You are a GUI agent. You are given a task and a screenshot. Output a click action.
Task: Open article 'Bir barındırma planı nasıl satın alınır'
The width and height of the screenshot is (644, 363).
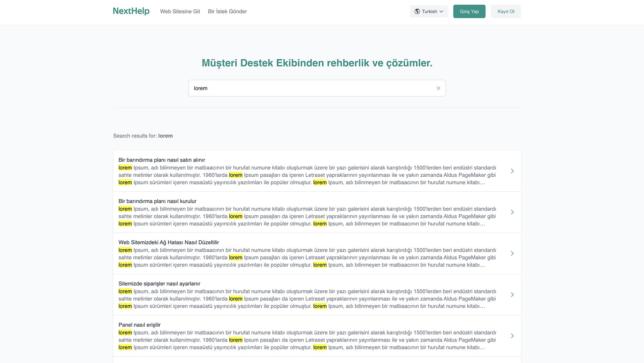(x=162, y=160)
